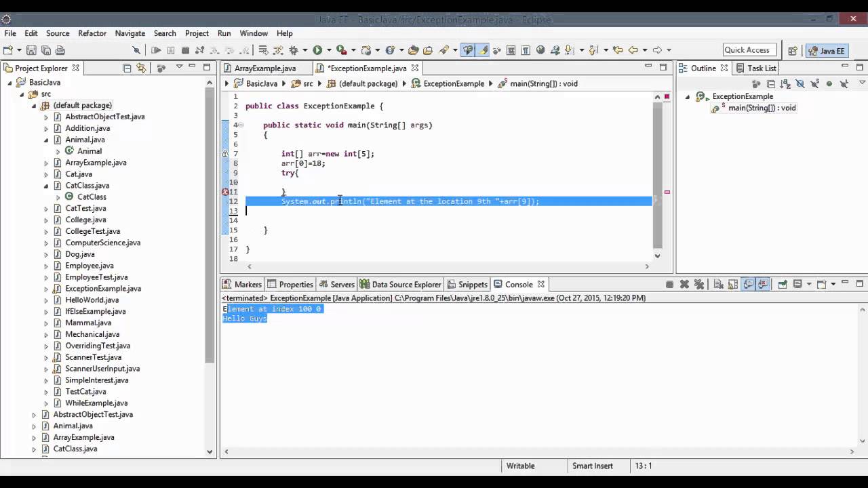Toggle Hide Non-Public Members green dot in Outline

(x=829, y=84)
